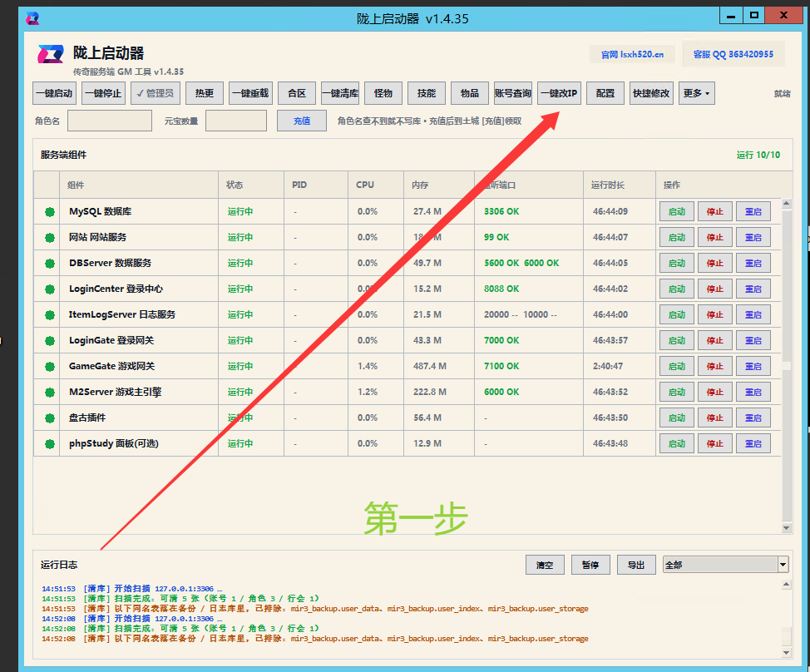
Task: Stop the MySQL 数据库 component
Action: [715, 212]
